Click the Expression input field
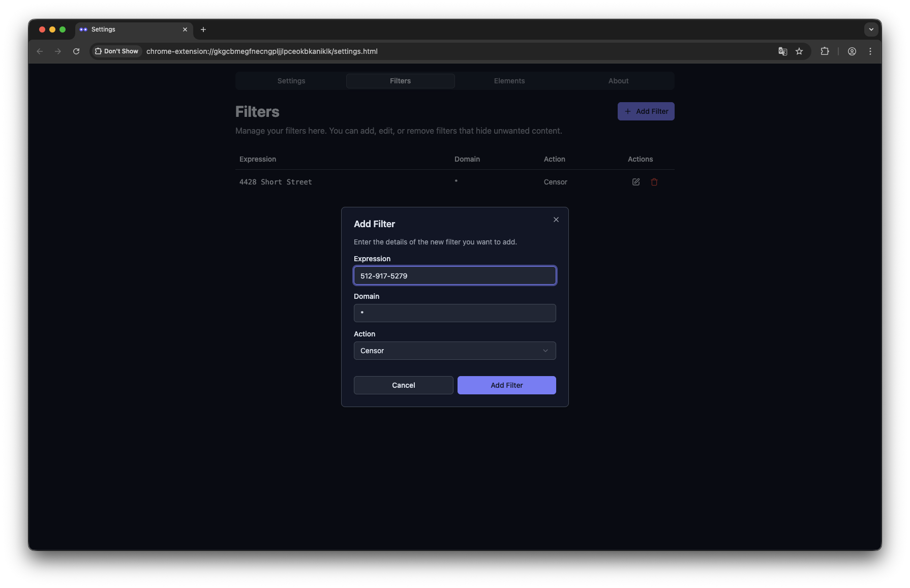910x588 pixels. [x=454, y=276]
